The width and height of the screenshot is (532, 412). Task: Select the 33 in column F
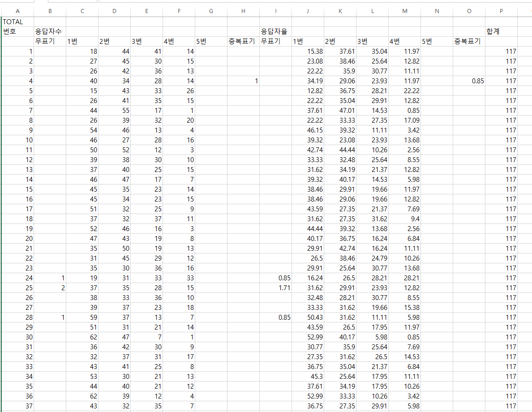[179, 278]
